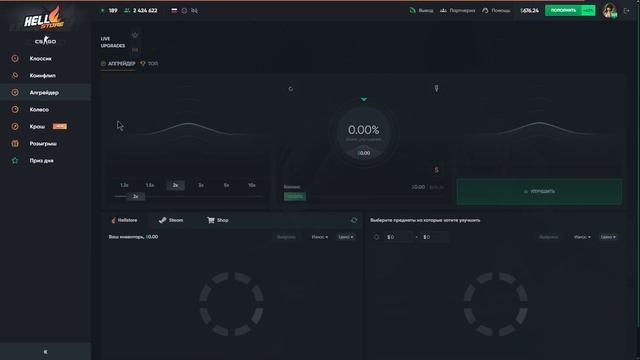640x360 pixels.
Task: Click the Коинфлип coin icon
Action: [x=15, y=76]
